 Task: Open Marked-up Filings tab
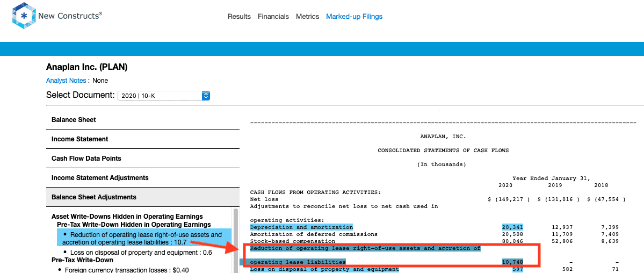pyautogui.click(x=354, y=17)
